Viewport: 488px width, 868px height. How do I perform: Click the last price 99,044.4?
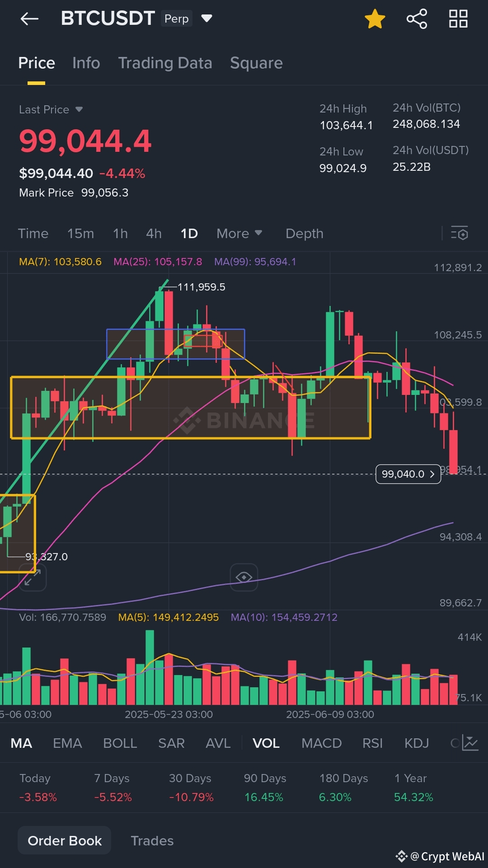pyautogui.click(x=85, y=141)
